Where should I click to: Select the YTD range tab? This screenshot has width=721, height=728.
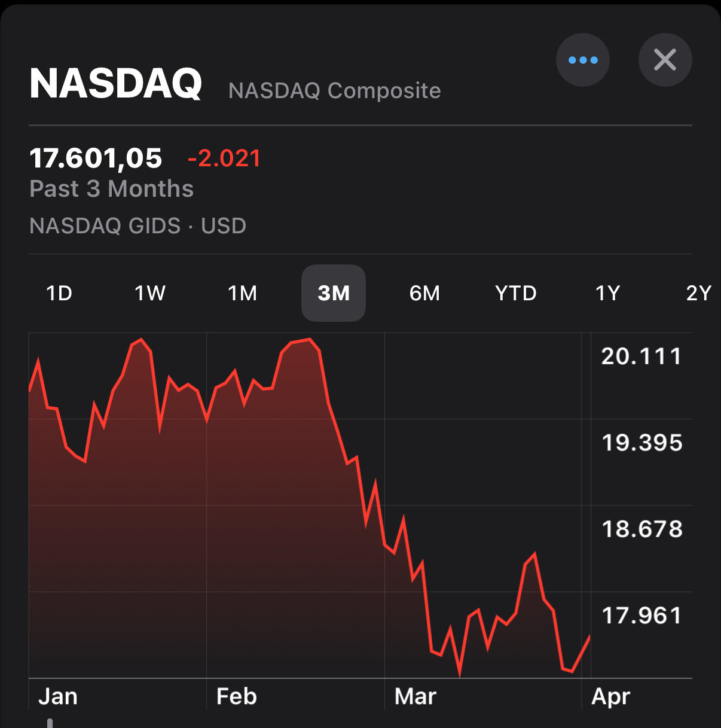point(515,293)
